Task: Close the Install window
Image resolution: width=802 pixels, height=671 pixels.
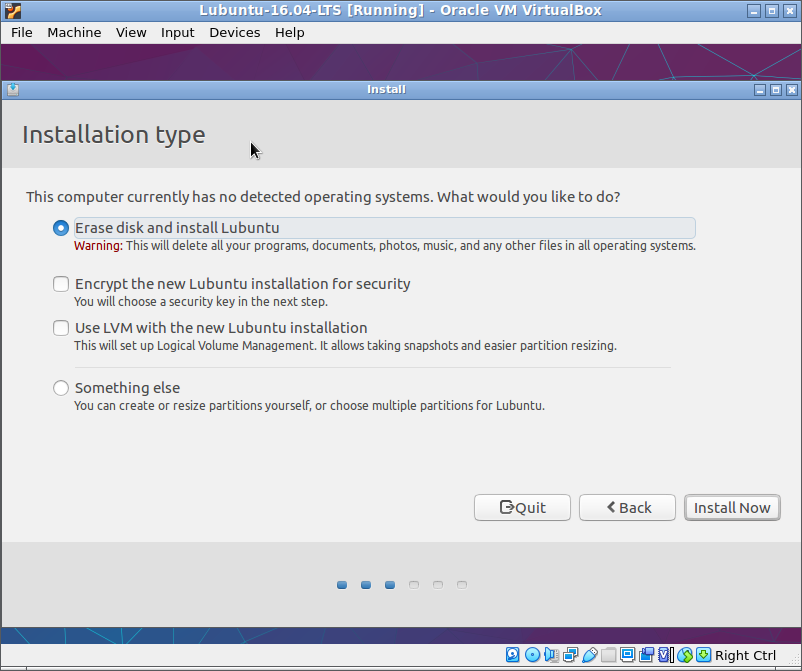Action: 792,90
